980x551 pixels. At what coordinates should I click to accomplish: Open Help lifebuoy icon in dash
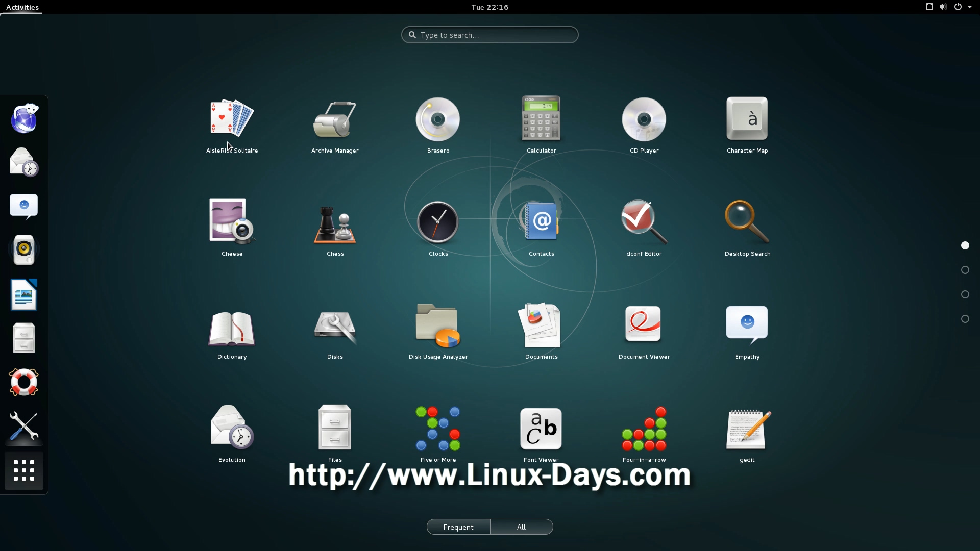point(24,382)
